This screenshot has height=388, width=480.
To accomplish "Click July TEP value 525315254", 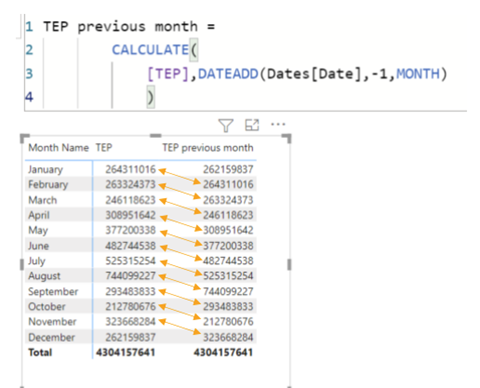I will pyautogui.click(x=130, y=261).
